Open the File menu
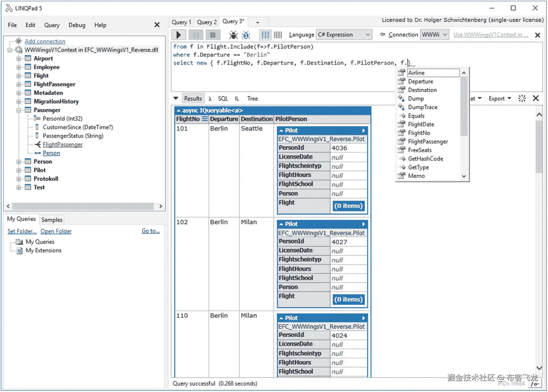The width and height of the screenshot is (548, 392). coord(12,25)
